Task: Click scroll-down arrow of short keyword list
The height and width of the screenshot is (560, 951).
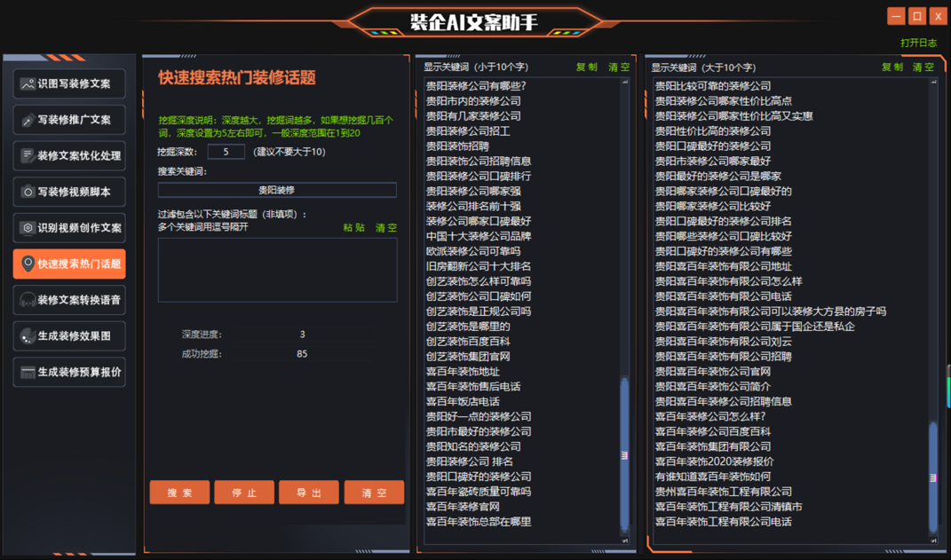Action: (625, 540)
